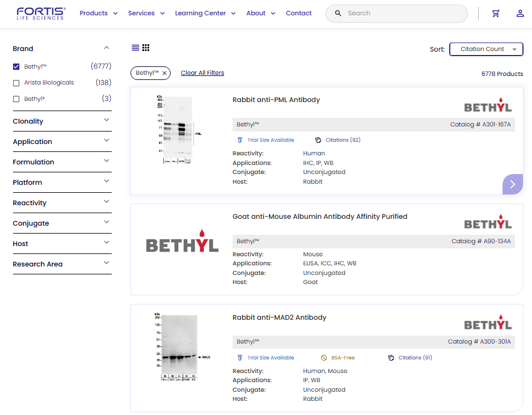Expand the Application filter
The image size is (532, 415).
click(107, 141)
